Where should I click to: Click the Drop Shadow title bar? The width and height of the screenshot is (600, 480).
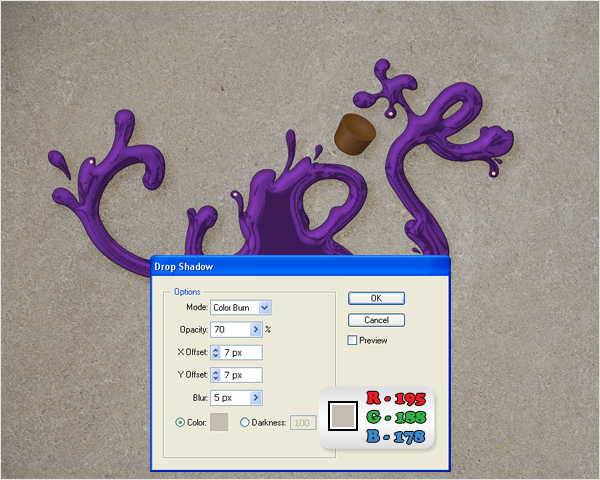tap(300, 266)
